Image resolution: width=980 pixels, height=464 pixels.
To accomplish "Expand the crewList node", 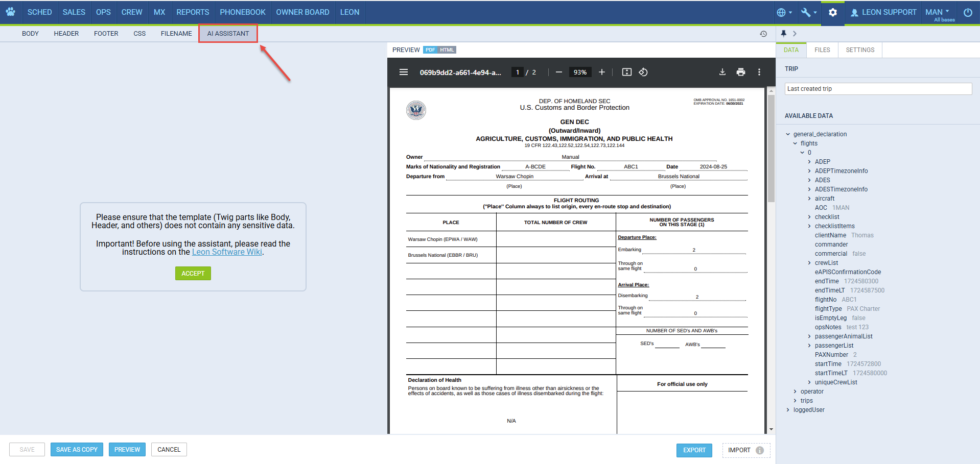I will (x=809, y=263).
